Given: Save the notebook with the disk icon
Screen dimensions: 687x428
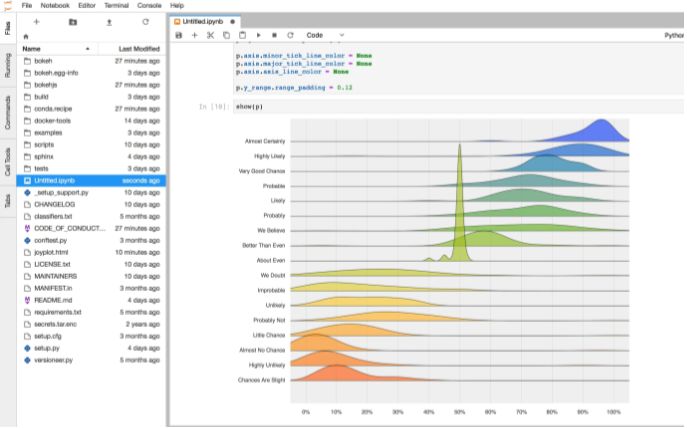Looking at the screenshot, I should pyautogui.click(x=179, y=35).
